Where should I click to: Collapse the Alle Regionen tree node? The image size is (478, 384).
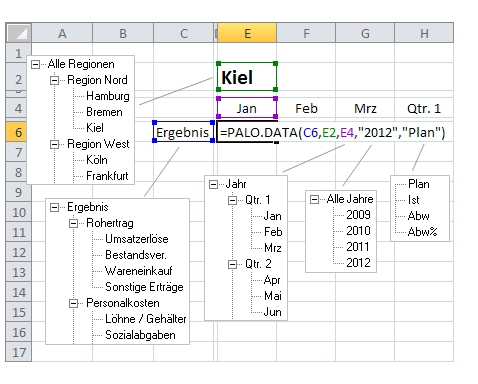[35, 64]
